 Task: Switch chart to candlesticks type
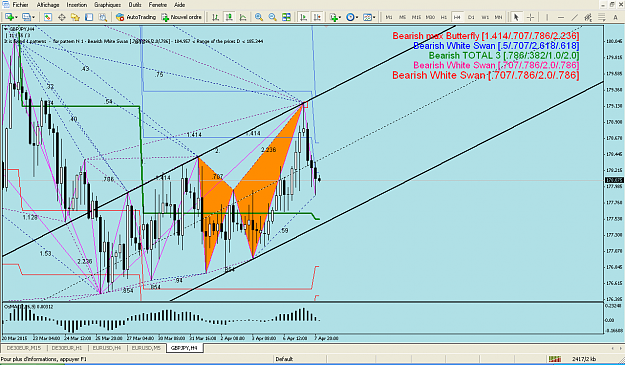pyautogui.click(x=229, y=17)
